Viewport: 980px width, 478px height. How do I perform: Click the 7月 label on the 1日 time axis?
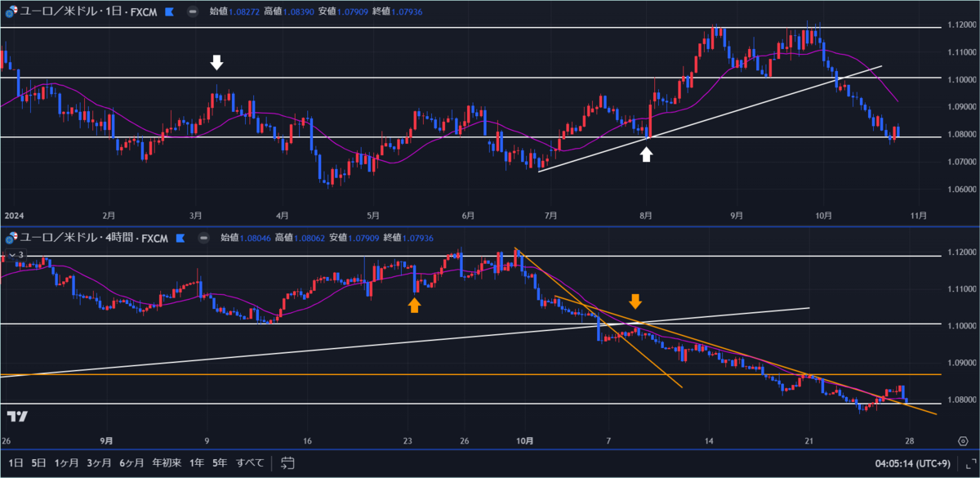tap(550, 215)
